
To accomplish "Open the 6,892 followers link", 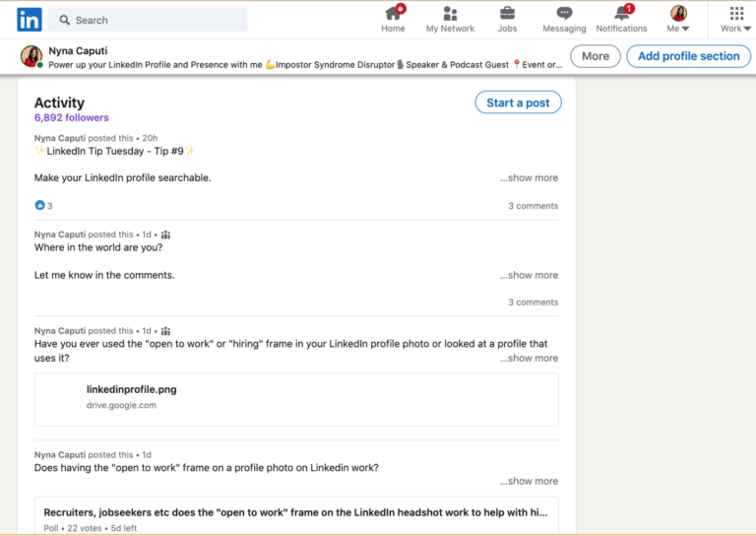I will 71,117.
